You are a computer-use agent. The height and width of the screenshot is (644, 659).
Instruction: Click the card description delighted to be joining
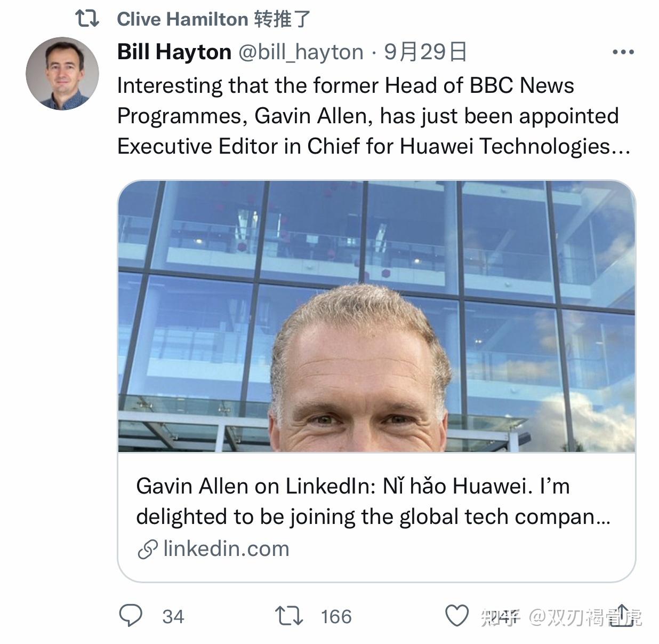[373, 517]
